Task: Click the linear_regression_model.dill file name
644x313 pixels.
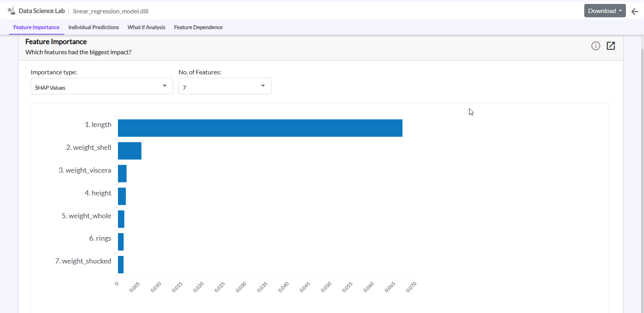Action: [x=110, y=11]
